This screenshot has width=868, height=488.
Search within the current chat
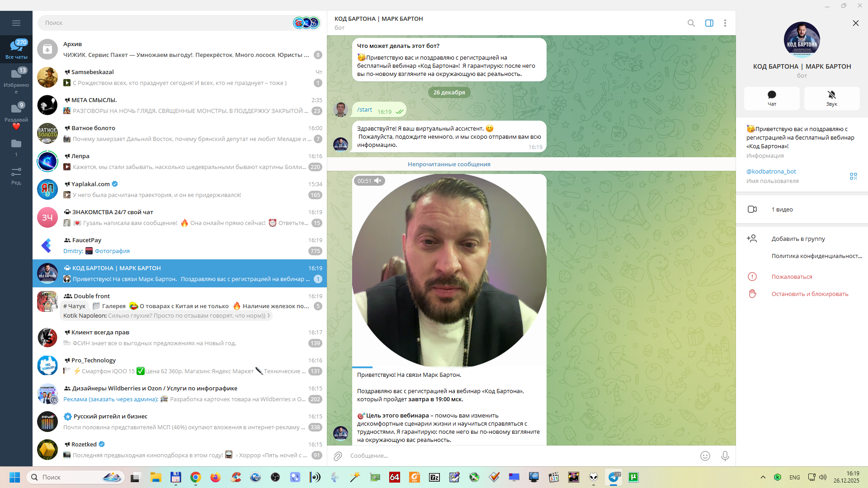click(691, 23)
